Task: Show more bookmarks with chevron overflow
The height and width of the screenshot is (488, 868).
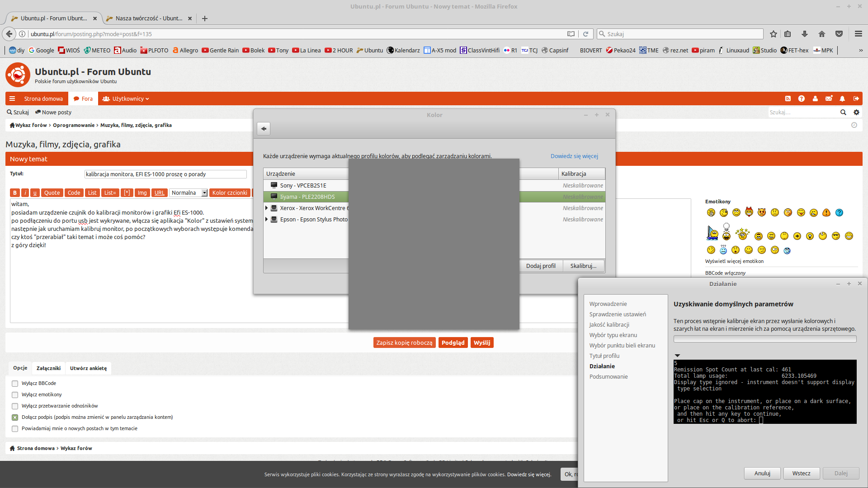Action: point(861,50)
